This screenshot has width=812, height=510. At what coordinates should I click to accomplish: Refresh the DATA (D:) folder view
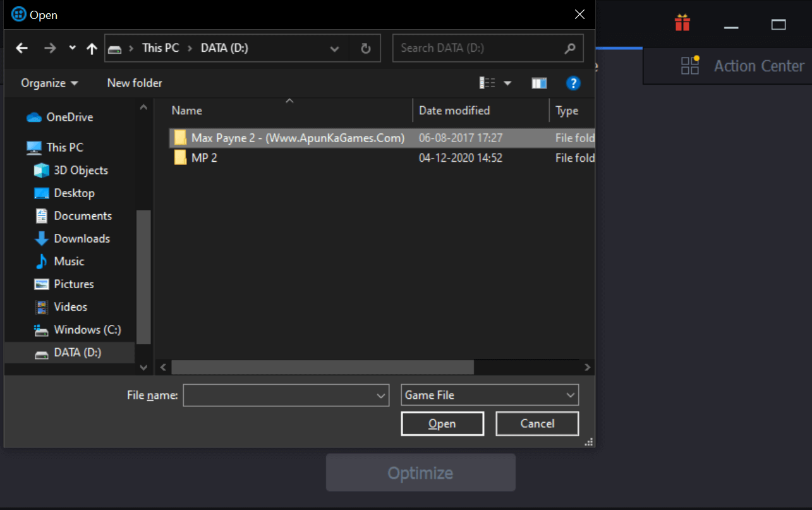pyautogui.click(x=365, y=47)
